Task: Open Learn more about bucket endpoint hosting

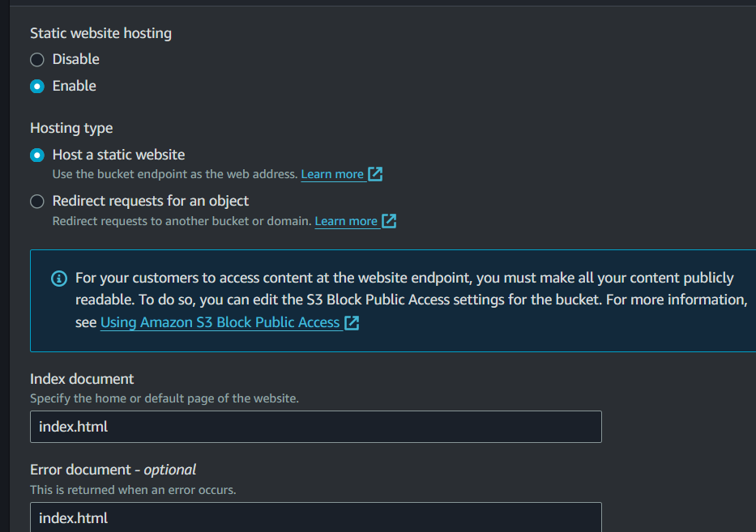Action: click(x=332, y=174)
